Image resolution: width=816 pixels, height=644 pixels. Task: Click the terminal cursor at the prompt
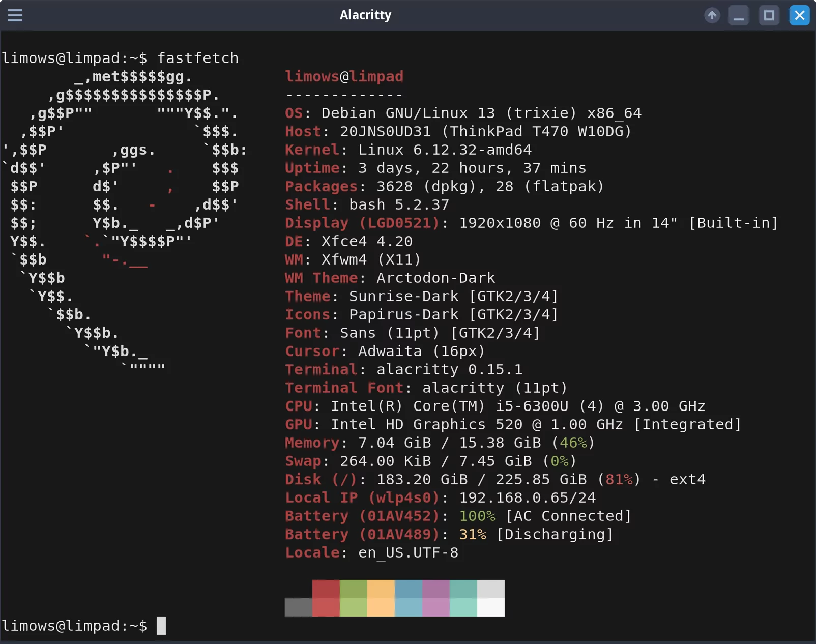point(161,626)
